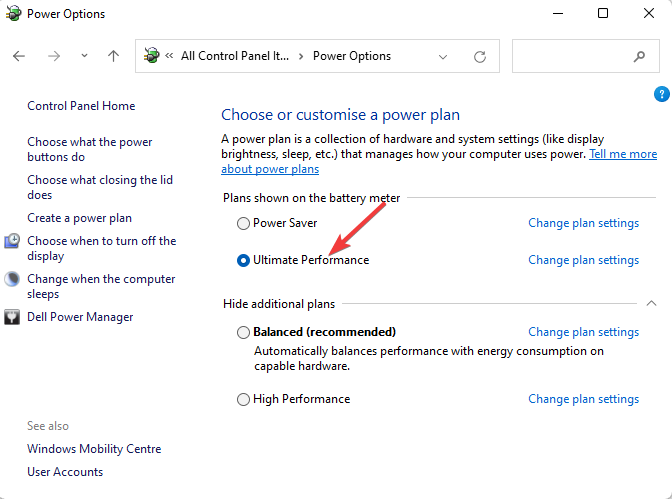Click the breadcrumb overflow double chevron
Viewport: 672px width, 499px height.
tap(169, 56)
